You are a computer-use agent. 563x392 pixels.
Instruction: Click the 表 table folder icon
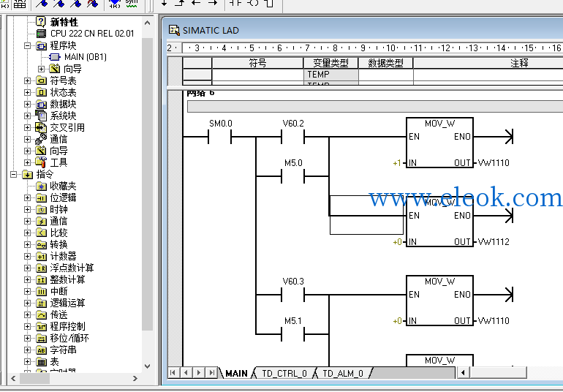coord(41,361)
